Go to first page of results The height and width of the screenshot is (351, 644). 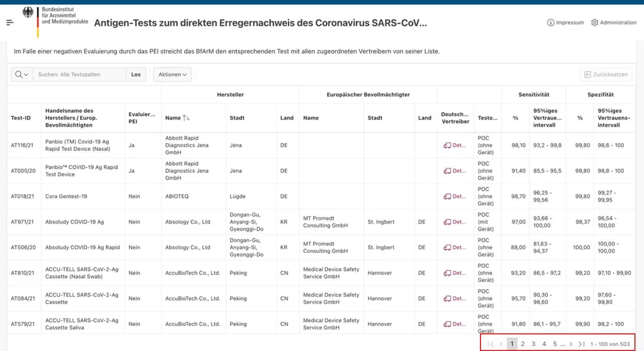[491, 344]
